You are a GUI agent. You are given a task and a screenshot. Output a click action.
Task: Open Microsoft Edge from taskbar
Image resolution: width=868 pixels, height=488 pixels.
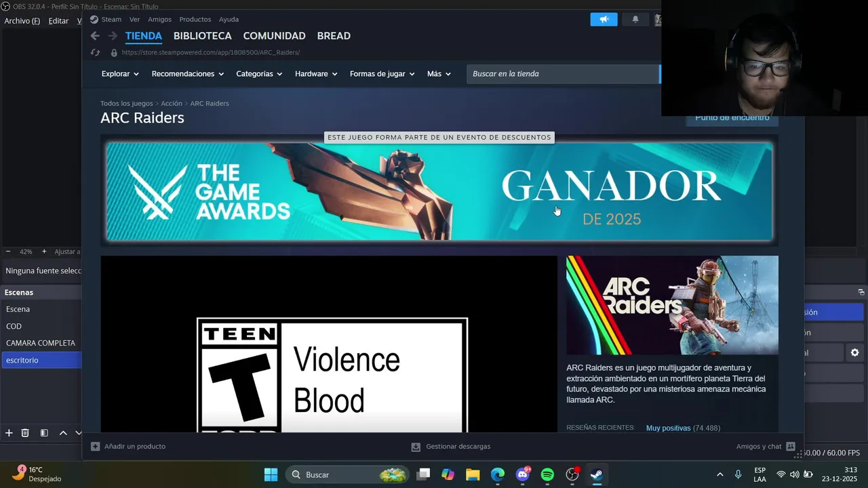pyautogui.click(x=498, y=474)
